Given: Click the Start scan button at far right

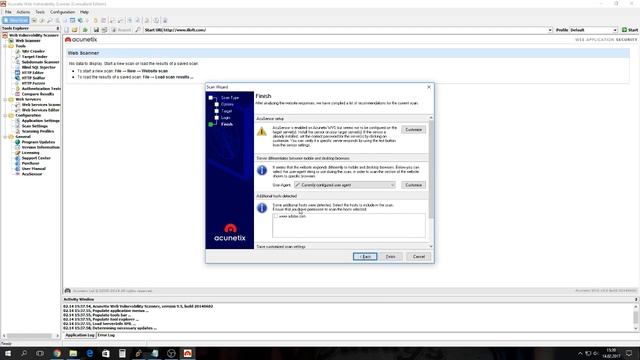Looking at the screenshot, I should tap(630, 30).
